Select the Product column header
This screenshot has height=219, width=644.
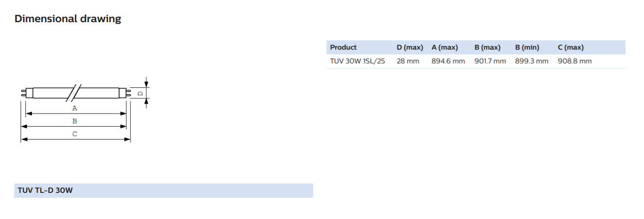pos(343,47)
